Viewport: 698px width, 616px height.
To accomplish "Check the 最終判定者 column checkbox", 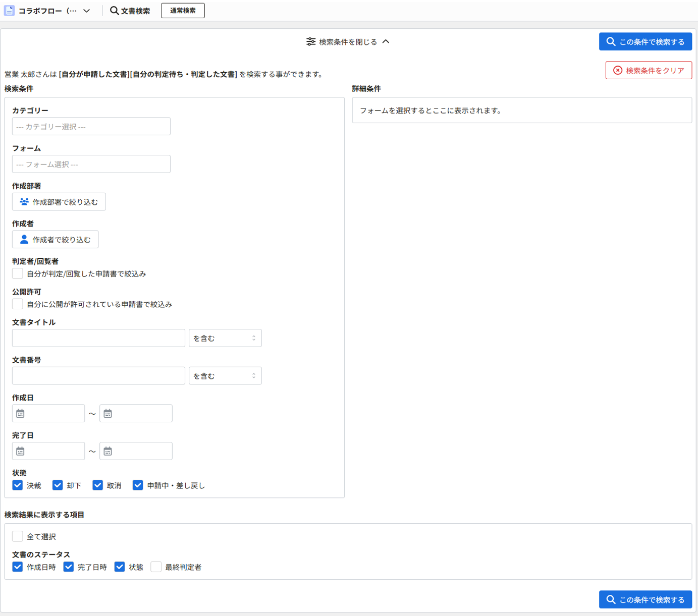I will [156, 567].
